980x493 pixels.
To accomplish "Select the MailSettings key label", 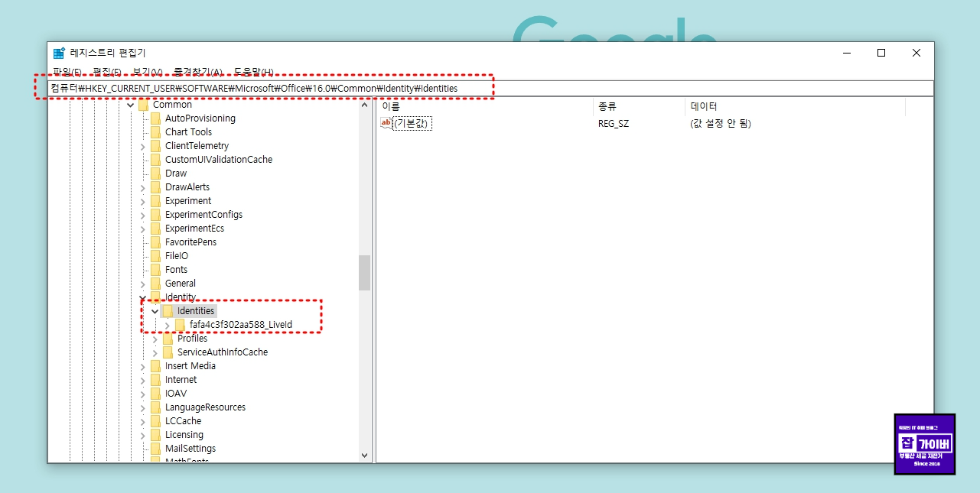I will (190, 449).
